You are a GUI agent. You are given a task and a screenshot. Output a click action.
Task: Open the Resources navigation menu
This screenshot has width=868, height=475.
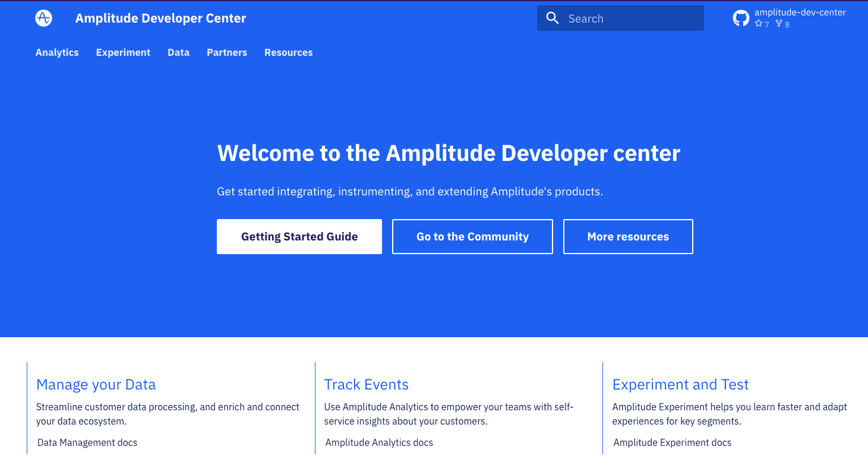(x=288, y=52)
